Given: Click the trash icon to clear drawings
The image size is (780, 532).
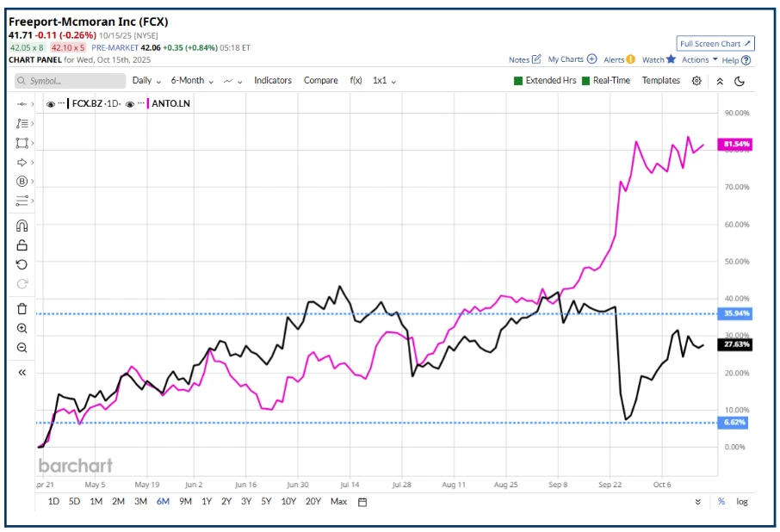Looking at the screenshot, I should (x=22, y=308).
